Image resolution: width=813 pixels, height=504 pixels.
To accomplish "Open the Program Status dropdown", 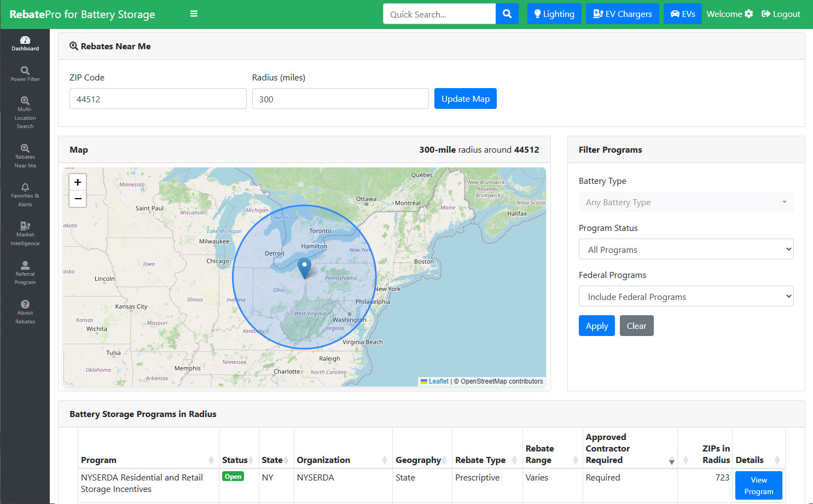I will point(686,249).
